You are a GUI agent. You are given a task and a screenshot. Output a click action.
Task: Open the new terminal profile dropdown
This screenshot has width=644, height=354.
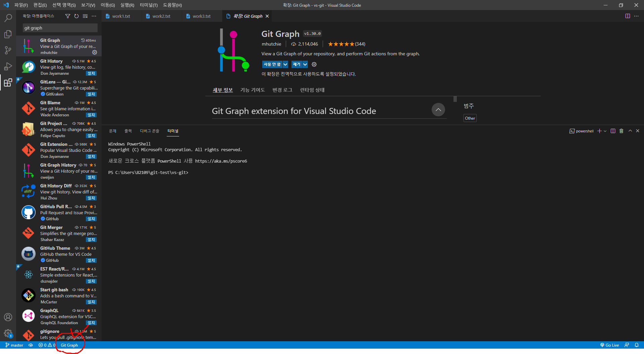(605, 131)
